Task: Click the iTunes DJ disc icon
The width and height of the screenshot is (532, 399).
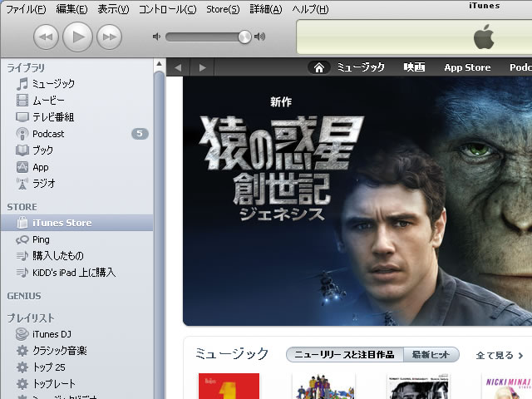Action: (22, 334)
